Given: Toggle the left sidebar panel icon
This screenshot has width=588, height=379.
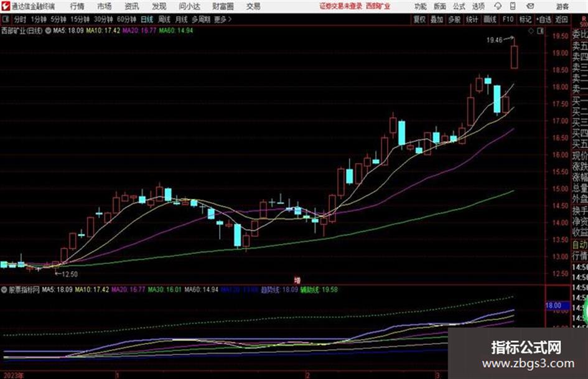Looking at the screenshot, I should (6, 19).
